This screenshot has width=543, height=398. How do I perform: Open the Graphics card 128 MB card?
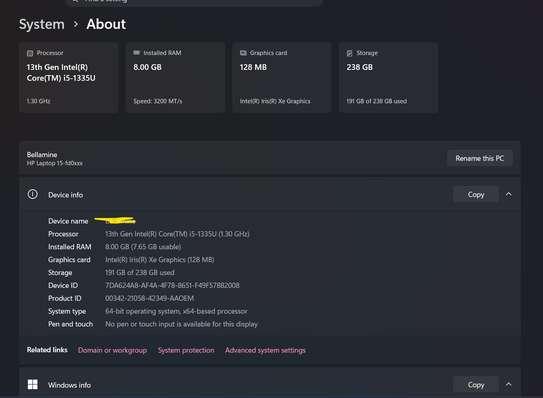[x=282, y=78]
